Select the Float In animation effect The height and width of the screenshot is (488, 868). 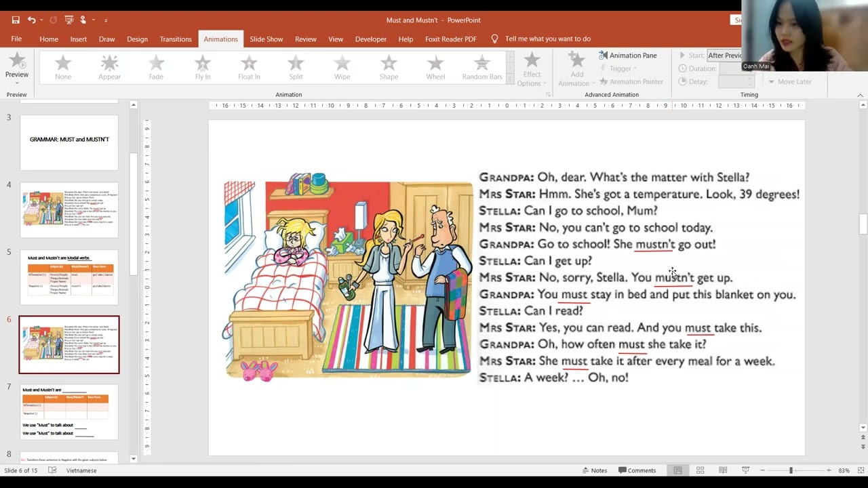click(x=249, y=68)
